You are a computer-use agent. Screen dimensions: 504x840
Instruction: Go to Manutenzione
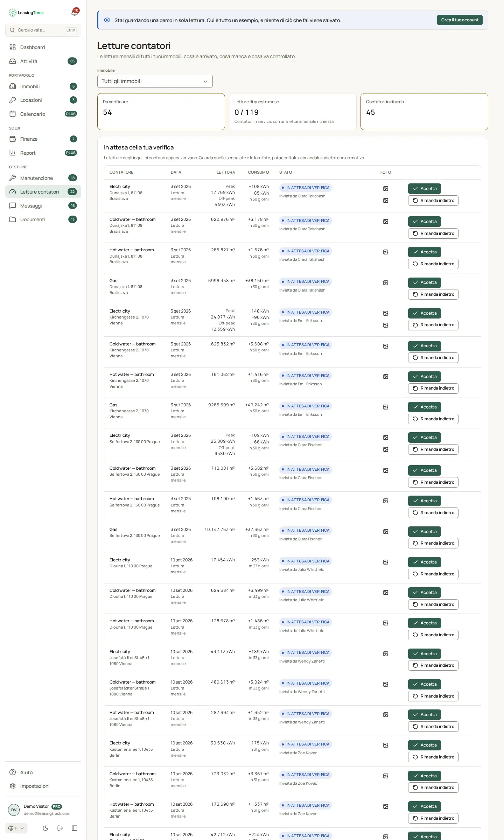(43, 178)
